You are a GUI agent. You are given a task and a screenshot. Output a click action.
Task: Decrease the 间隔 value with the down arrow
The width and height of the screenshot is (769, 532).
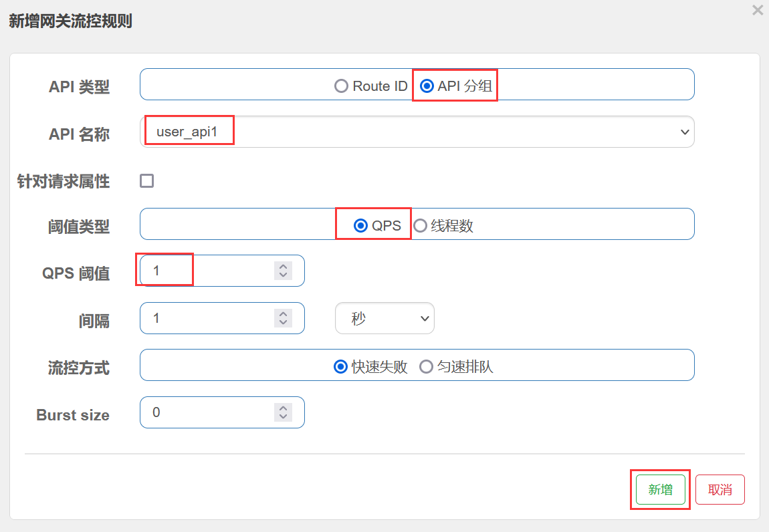coord(284,322)
